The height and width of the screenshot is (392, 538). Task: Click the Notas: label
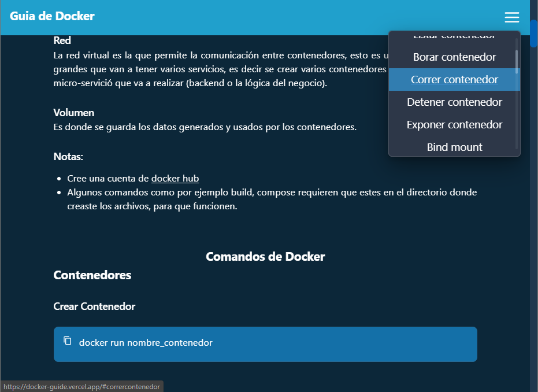click(x=69, y=157)
